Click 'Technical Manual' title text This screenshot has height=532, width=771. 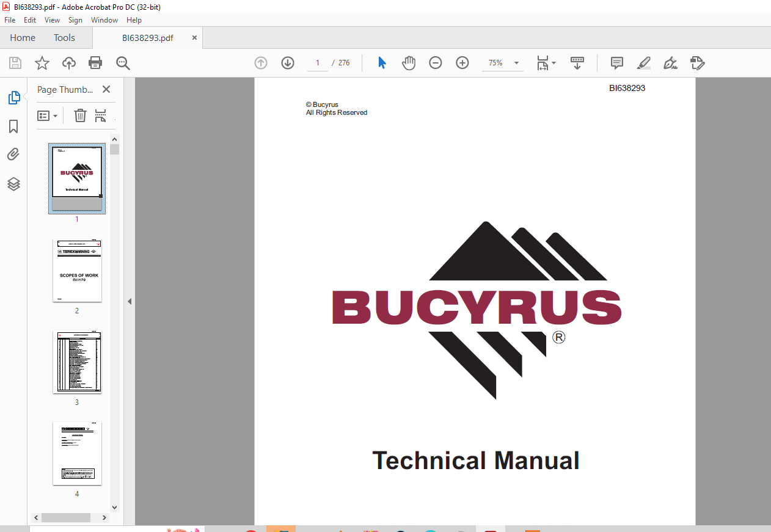point(476,461)
